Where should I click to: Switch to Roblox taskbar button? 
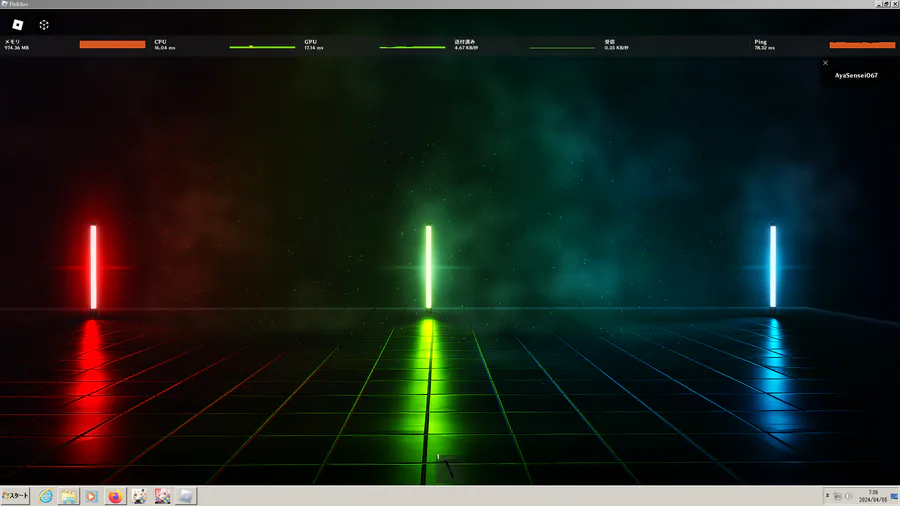pos(185,496)
